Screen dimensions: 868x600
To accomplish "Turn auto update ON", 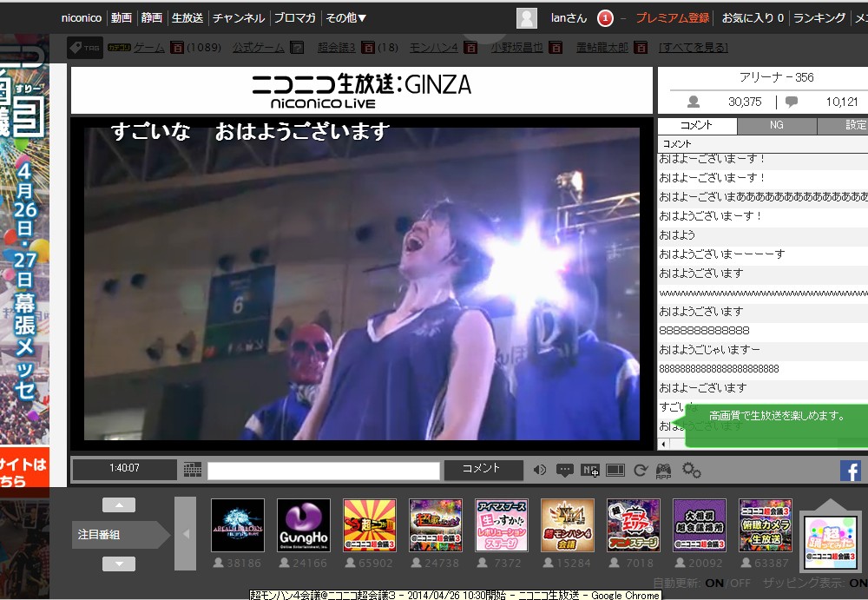I will point(714,583).
